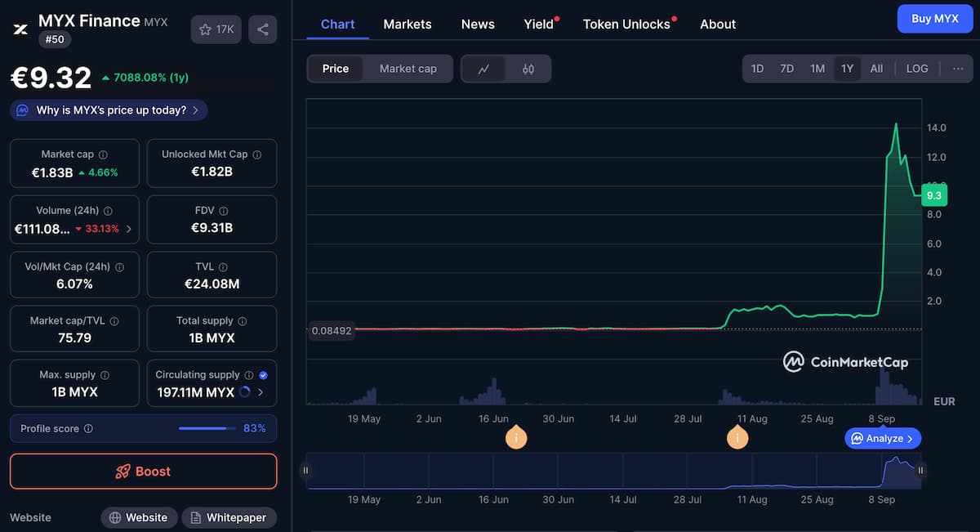
Task: Open the Token Unlocks tab
Action: click(627, 25)
